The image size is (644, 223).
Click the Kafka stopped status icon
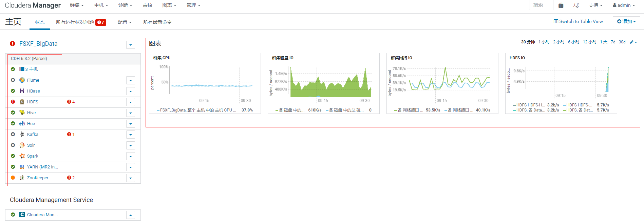click(x=13, y=134)
